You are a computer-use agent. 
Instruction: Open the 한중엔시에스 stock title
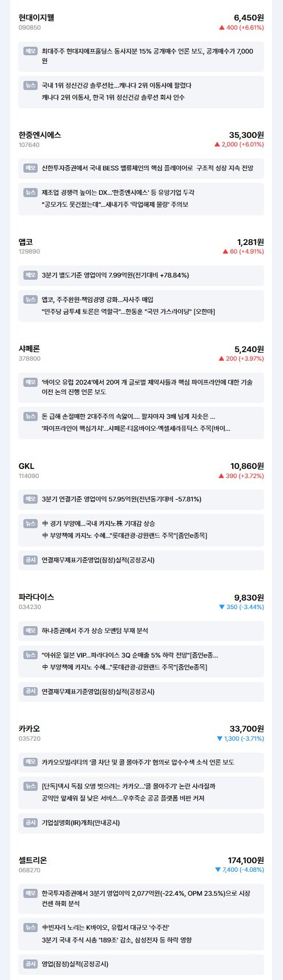coord(40,135)
